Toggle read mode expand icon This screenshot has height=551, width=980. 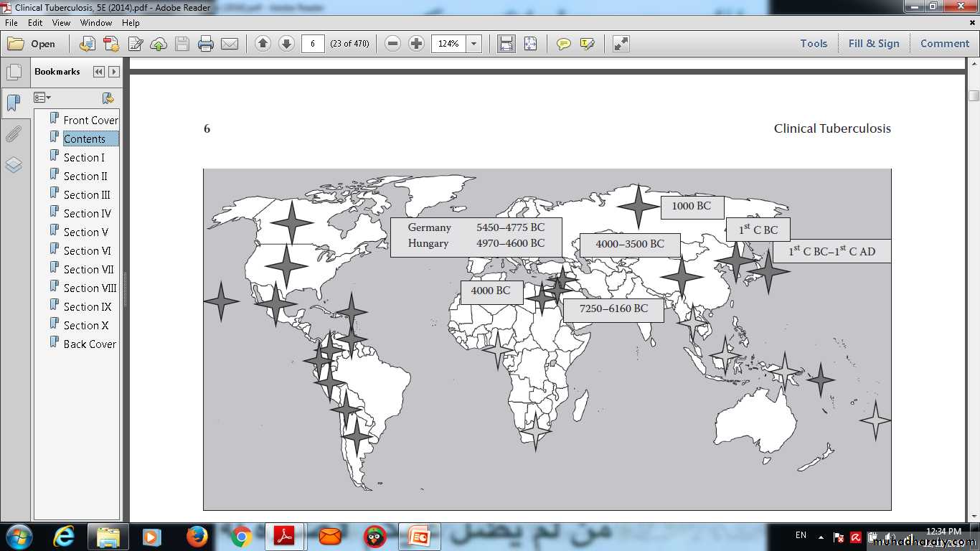(x=621, y=44)
